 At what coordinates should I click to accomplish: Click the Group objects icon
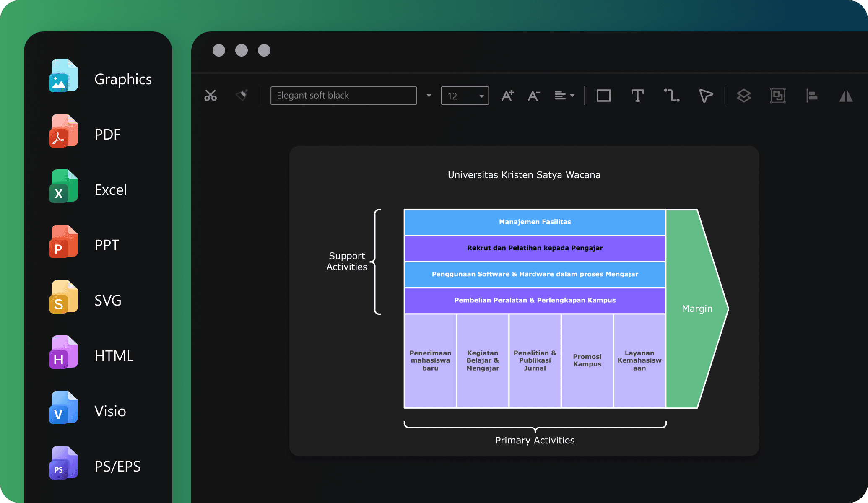(778, 96)
